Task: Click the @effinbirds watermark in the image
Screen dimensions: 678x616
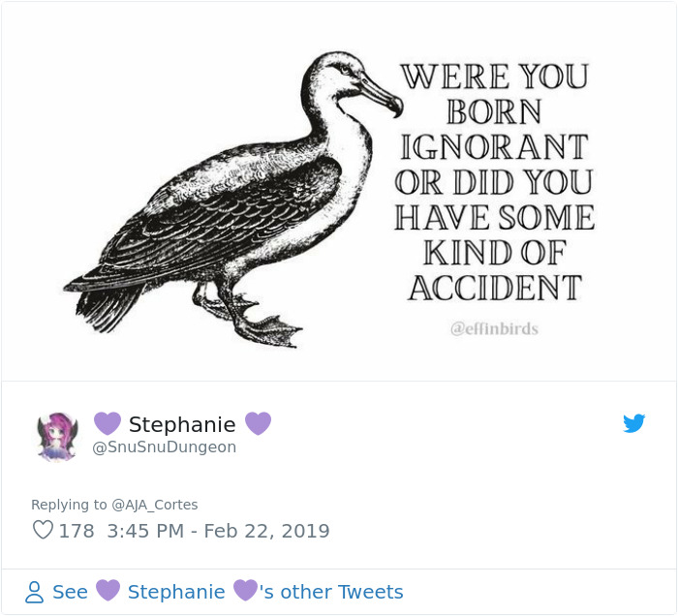Action: click(494, 329)
